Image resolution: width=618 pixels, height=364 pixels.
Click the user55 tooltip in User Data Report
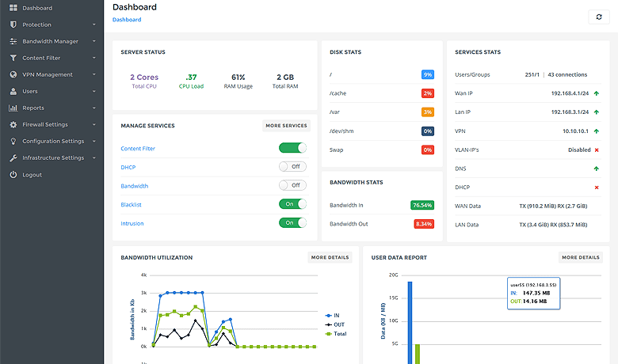tap(534, 293)
